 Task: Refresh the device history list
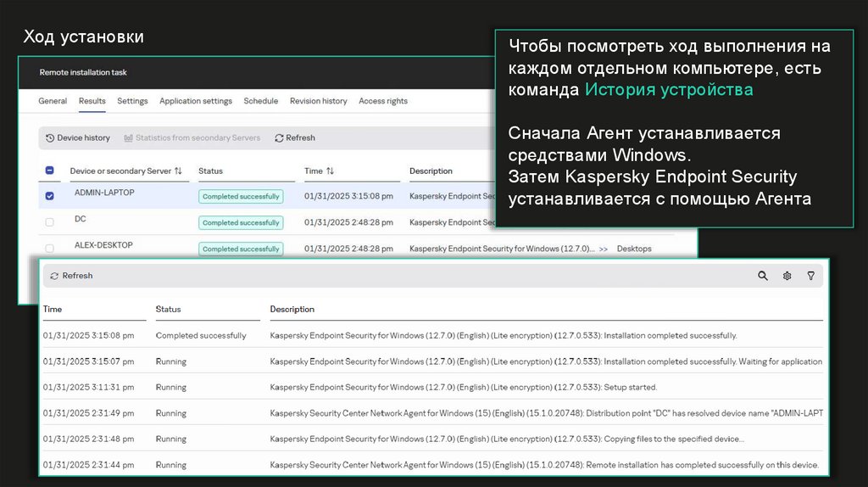[71, 276]
